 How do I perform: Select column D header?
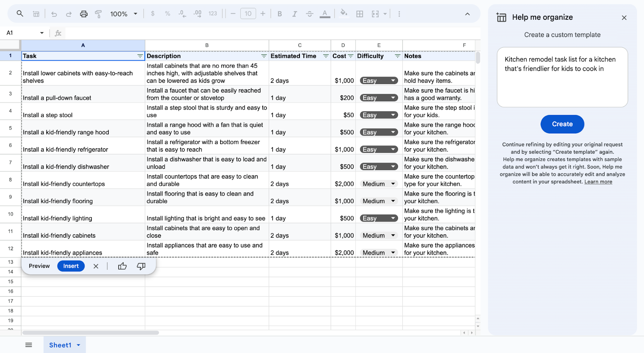343,45
